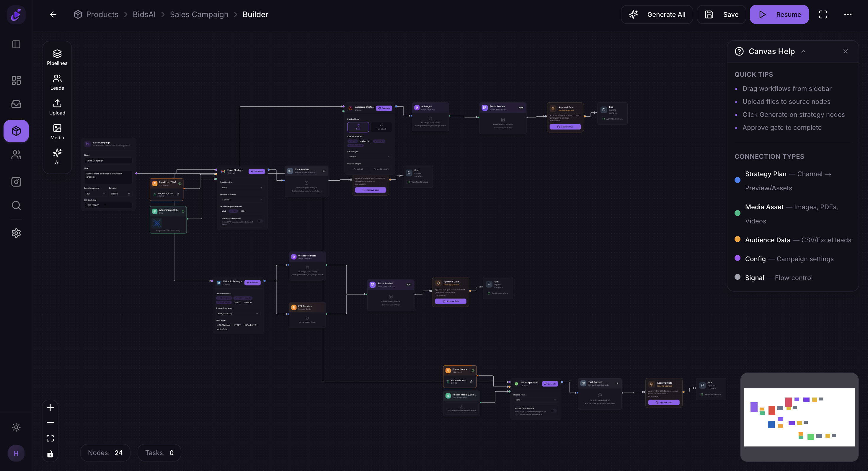Open the three-dot more options menu
Image resolution: width=868 pixels, height=471 pixels.
coord(848,14)
